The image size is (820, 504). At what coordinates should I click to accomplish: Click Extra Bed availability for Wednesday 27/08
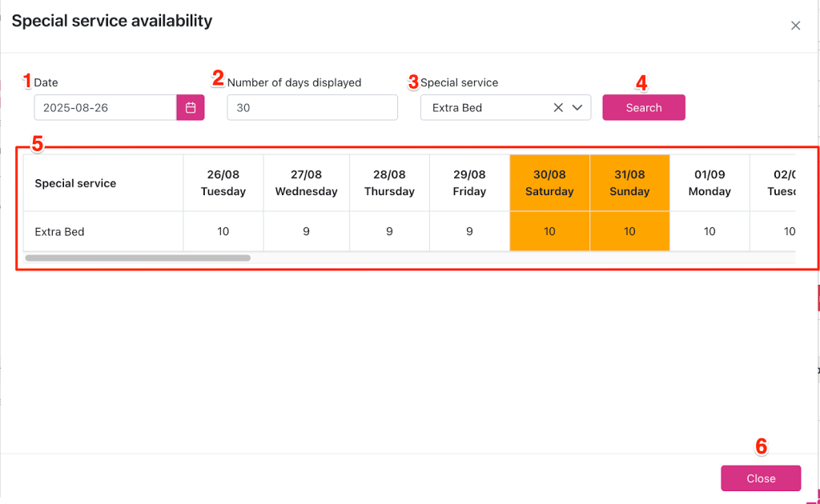[306, 232]
